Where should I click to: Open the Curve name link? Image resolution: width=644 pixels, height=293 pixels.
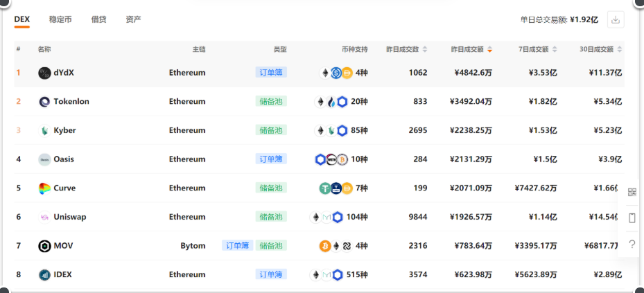[64, 188]
